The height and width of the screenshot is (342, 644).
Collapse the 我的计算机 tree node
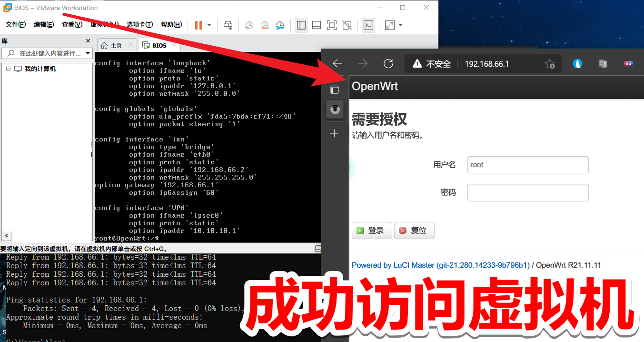tap(8, 69)
